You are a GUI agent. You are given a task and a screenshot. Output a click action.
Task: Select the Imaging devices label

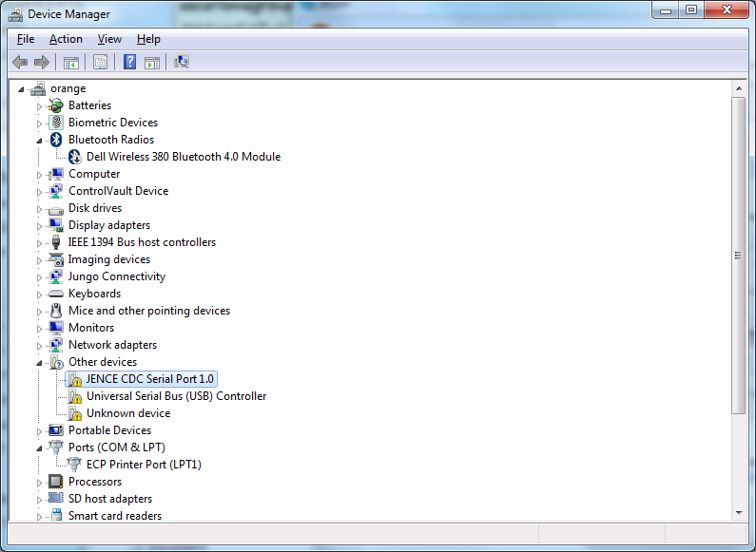pos(109,259)
